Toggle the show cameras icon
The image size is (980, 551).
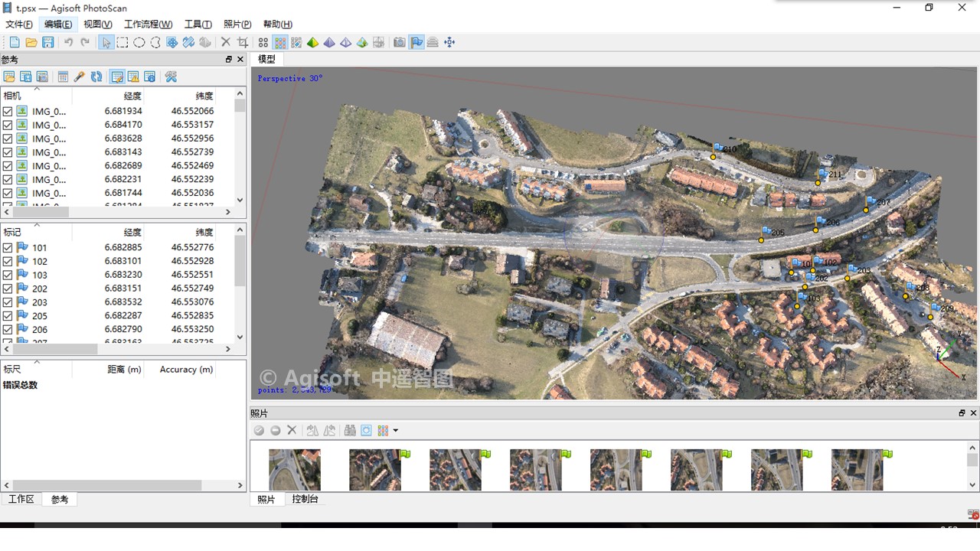(x=399, y=43)
